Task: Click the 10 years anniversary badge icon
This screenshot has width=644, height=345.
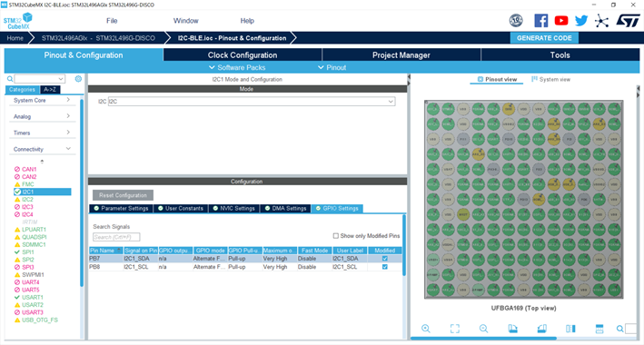Action: 516,21
